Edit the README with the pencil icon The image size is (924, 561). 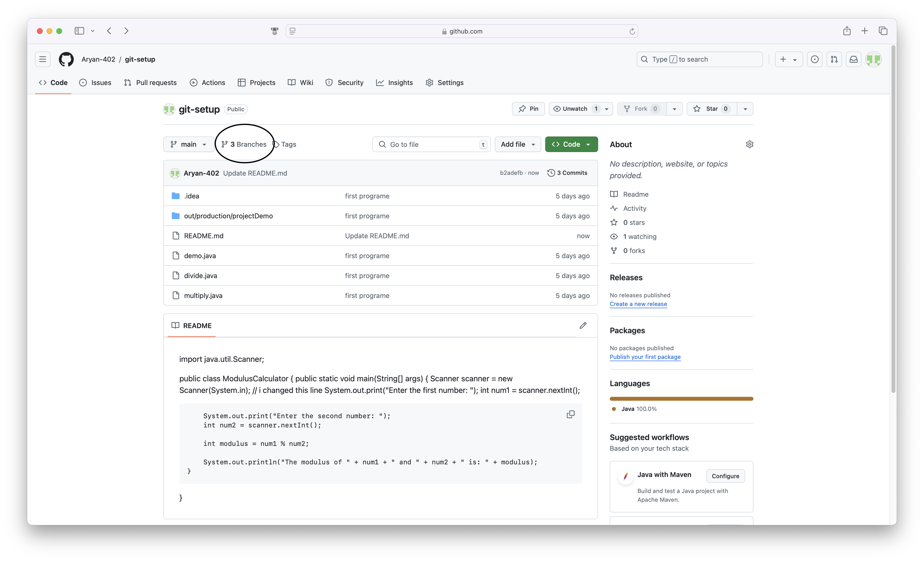(x=583, y=325)
